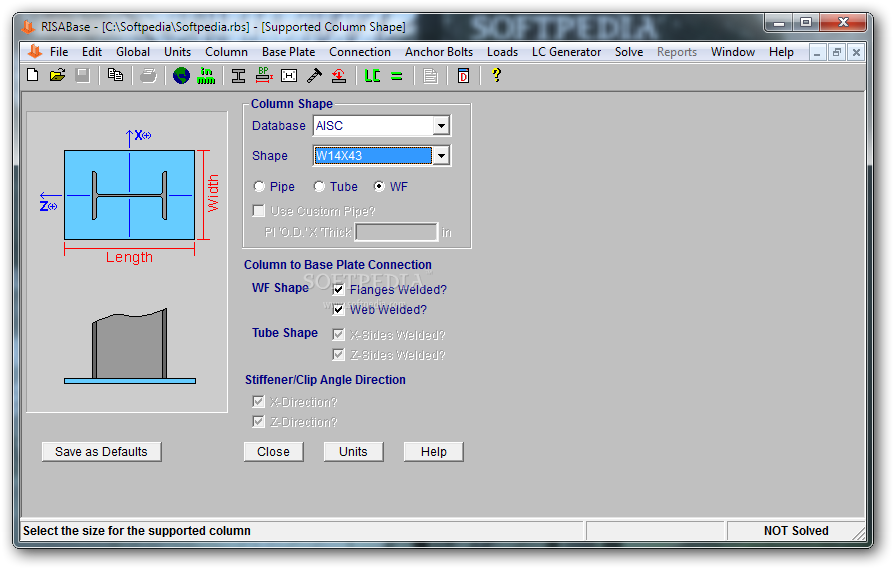894x569 pixels.
Task: Uncheck Flanges Welded checkbox
Action: (339, 290)
